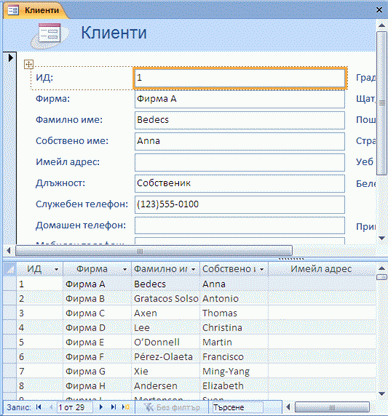Click the layout selector cross icon above ИД

(29, 64)
